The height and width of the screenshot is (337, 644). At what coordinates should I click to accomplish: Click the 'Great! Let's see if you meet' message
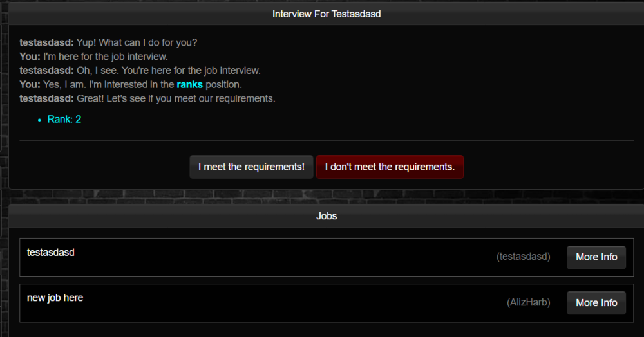tap(176, 98)
